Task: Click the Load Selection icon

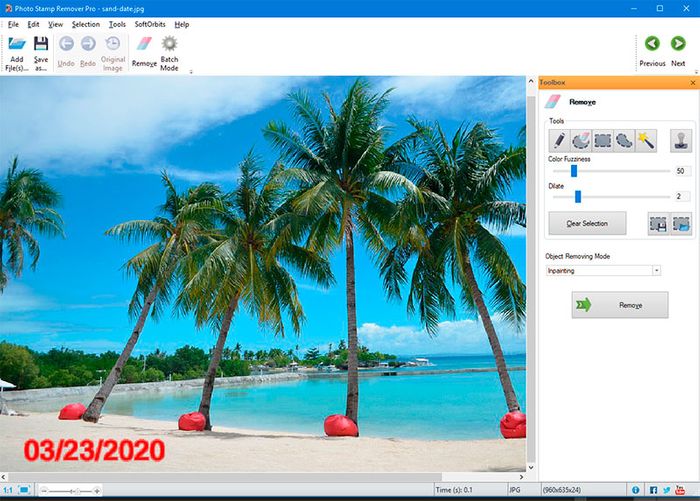Action: pyautogui.click(x=680, y=224)
